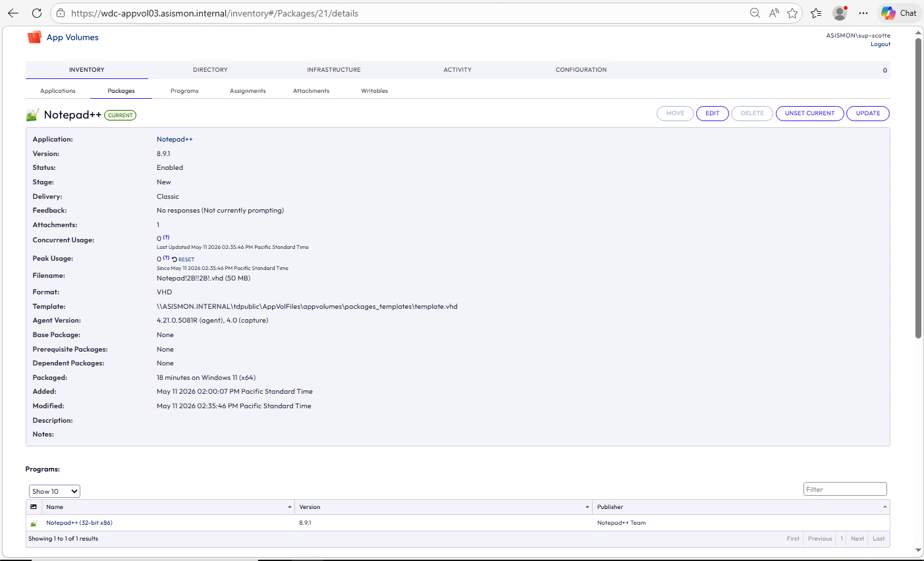
Task: Click the scrollbar down arrow
Action: point(918,550)
